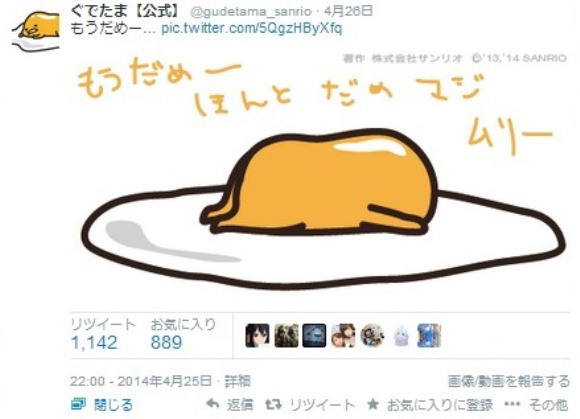Click the Gudetama profile avatar
The image size is (580, 419).
pyautogui.click(x=36, y=32)
